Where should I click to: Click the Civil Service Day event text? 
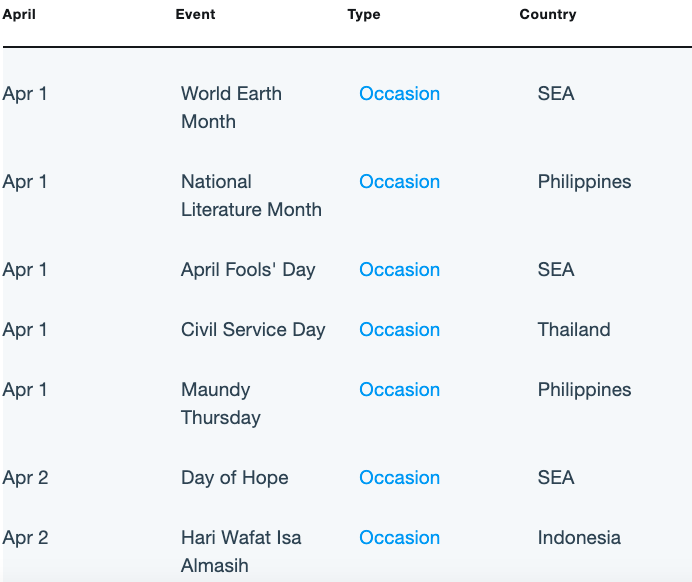click(253, 329)
